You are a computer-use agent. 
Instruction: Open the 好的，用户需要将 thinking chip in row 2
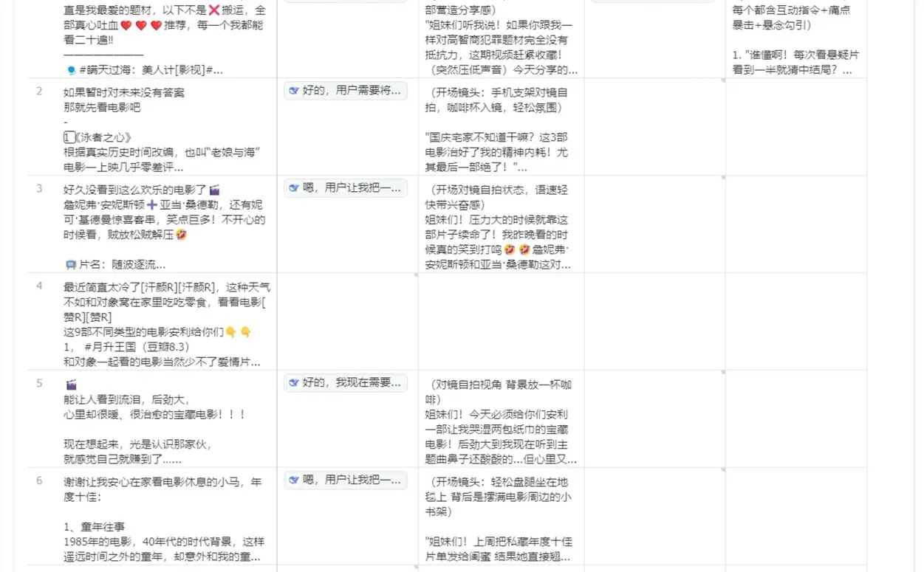(344, 91)
